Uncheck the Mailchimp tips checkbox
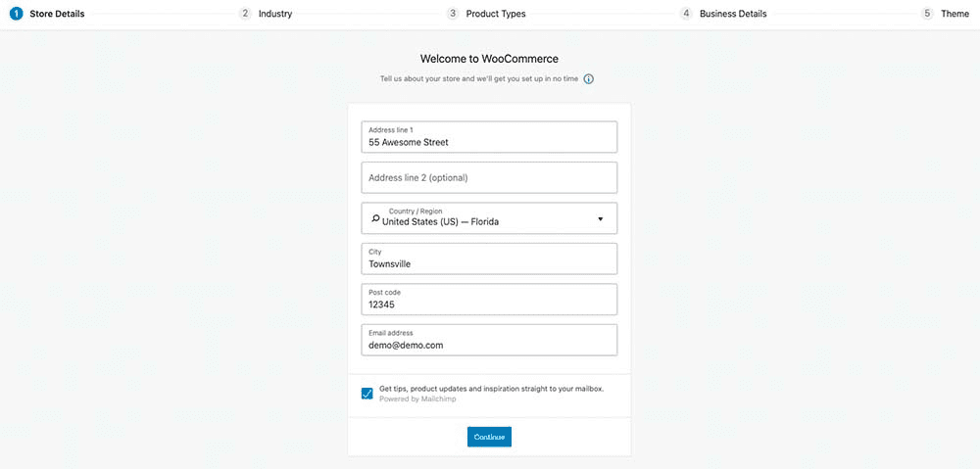 tap(367, 394)
